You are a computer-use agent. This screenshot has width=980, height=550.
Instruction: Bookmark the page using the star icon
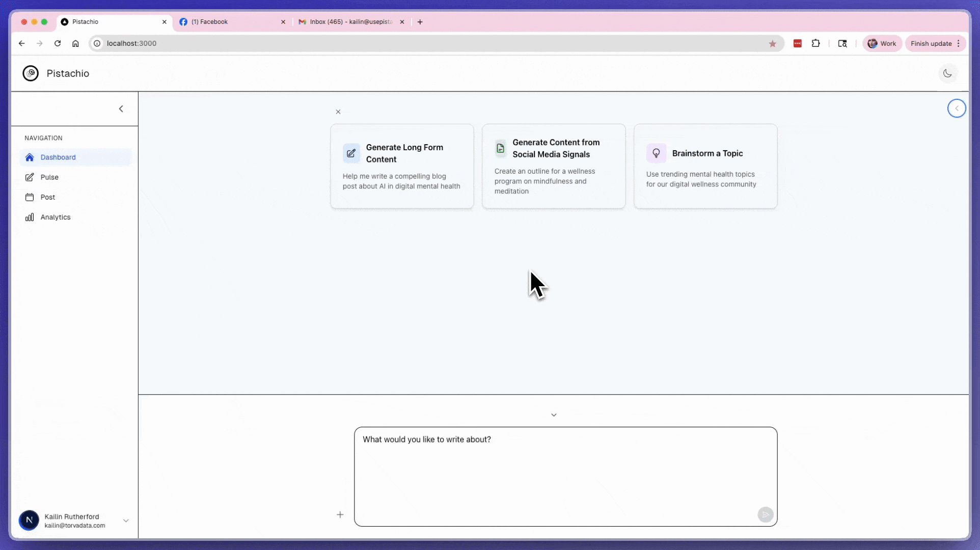[x=772, y=43]
